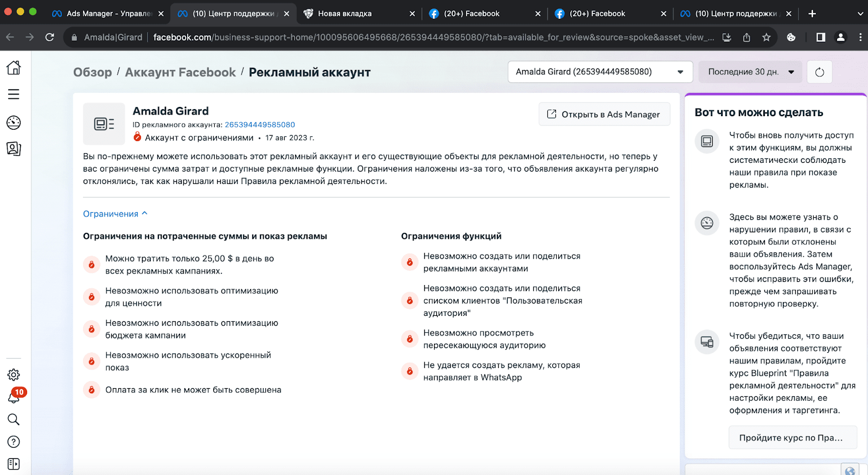Screen dimensions: 868x475
Task: Click 'Ограничения функций' heading
Action: [x=451, y=236]
